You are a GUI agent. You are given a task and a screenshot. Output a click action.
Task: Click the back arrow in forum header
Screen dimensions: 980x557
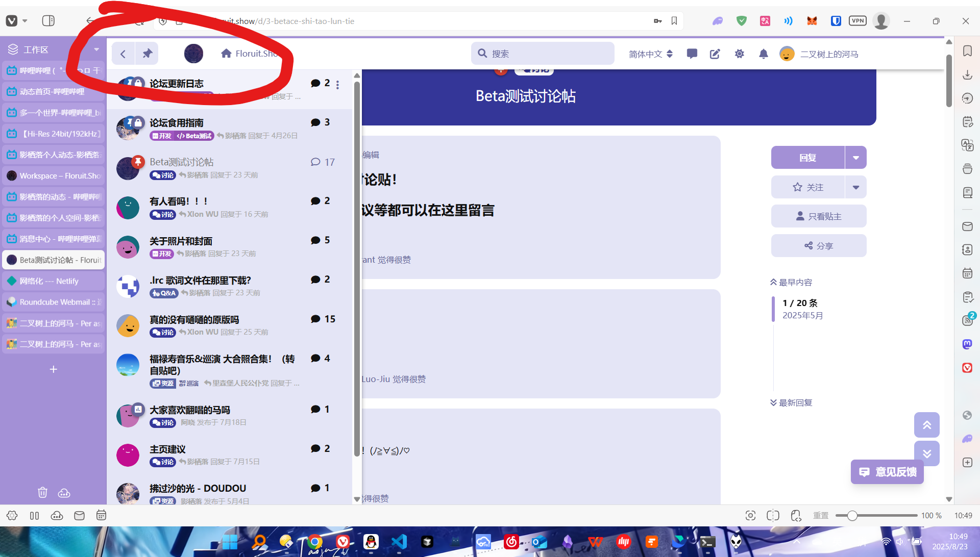[123, 54]
